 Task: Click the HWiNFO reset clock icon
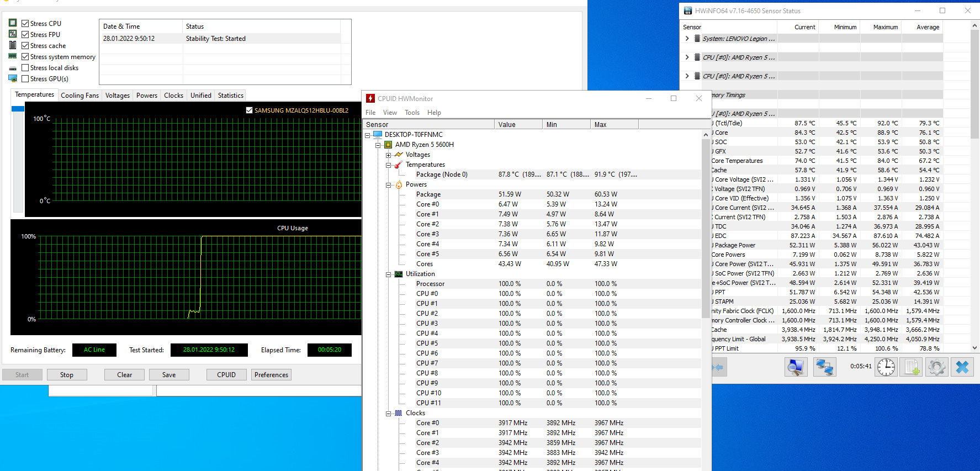coord(886,367)
